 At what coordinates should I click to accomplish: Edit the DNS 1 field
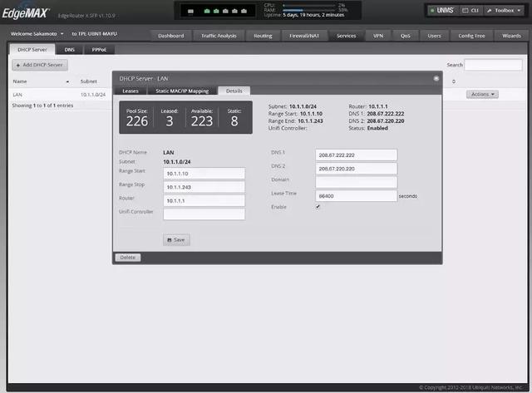click(x=357, y=155)
